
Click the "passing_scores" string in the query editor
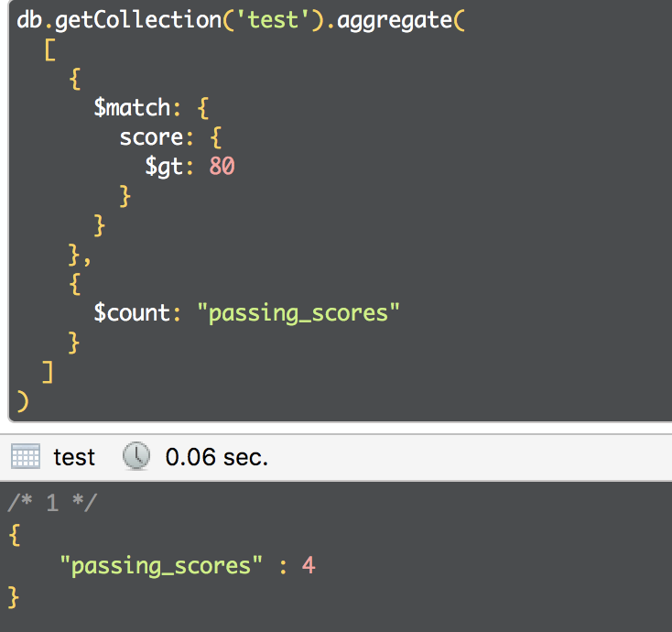tap(299, 313)
